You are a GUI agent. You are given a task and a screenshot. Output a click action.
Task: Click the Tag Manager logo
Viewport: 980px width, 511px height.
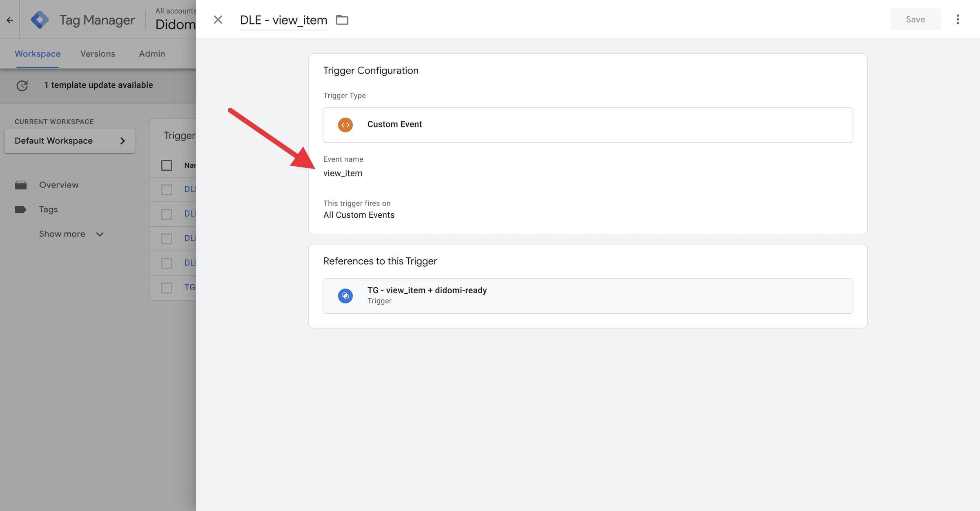[x=40, y=20]
